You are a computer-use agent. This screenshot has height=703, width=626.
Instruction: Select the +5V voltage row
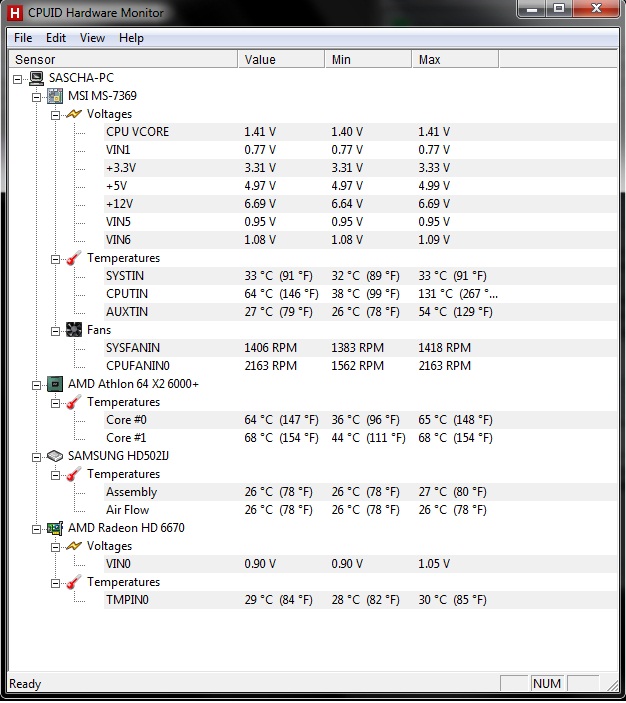point(360,186)
